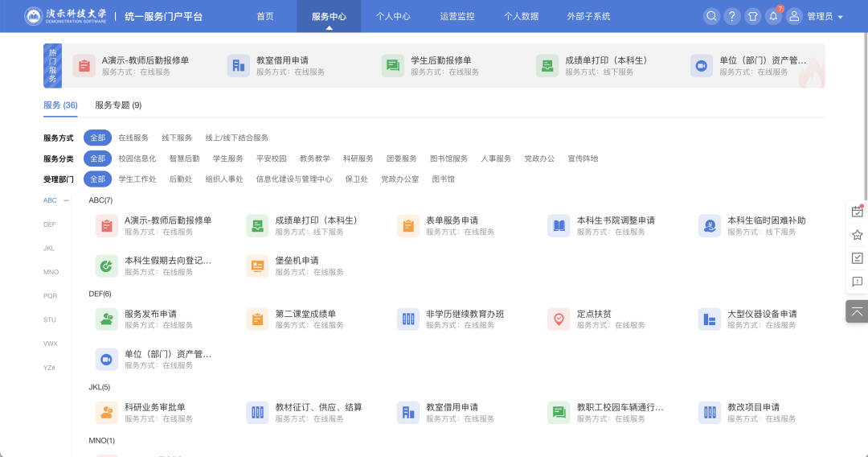Click the back-to-top arrow button
The height and width of the screenshot is (457, 868).
(857, 311)
